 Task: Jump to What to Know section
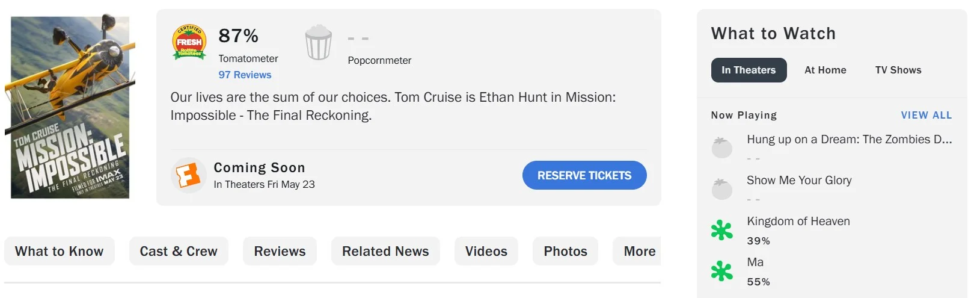(60, 251)
